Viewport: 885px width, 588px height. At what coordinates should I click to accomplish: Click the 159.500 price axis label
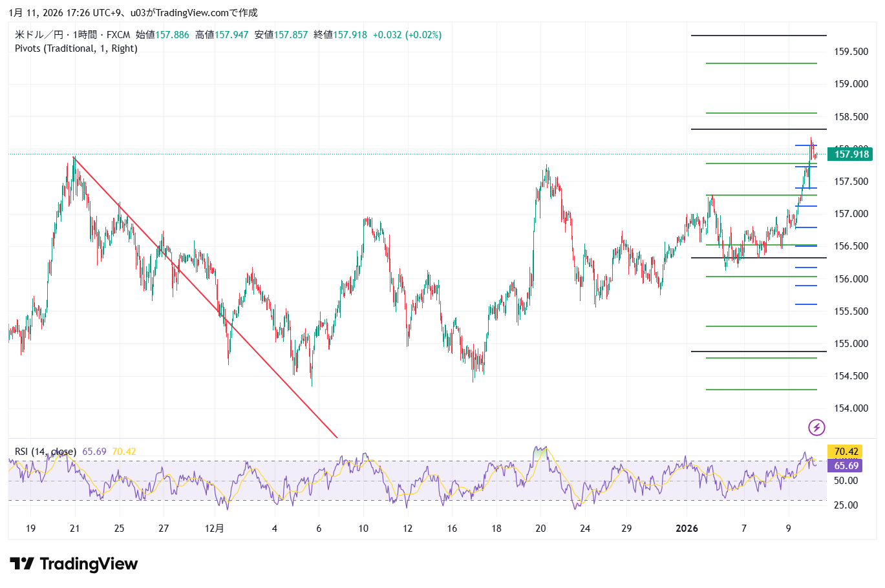click(x=851, y=52)
